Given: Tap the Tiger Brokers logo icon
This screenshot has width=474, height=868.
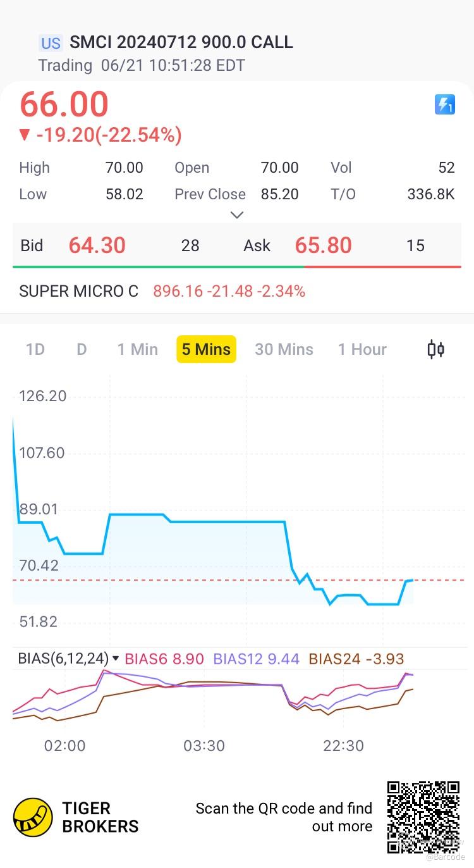Looking at the screenshot, I should 33,817.
